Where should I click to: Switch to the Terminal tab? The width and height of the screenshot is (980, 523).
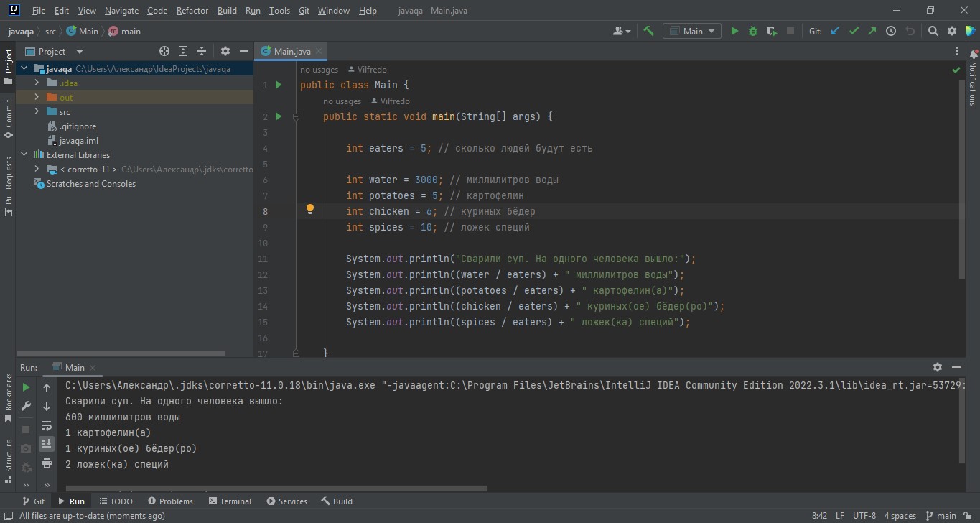[230, 501]
